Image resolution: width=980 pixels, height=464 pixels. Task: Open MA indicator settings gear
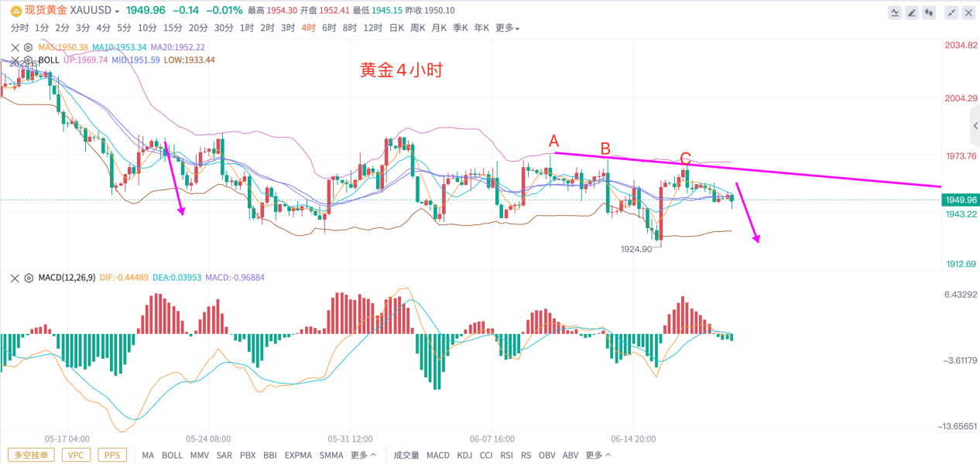coord(27,47)
